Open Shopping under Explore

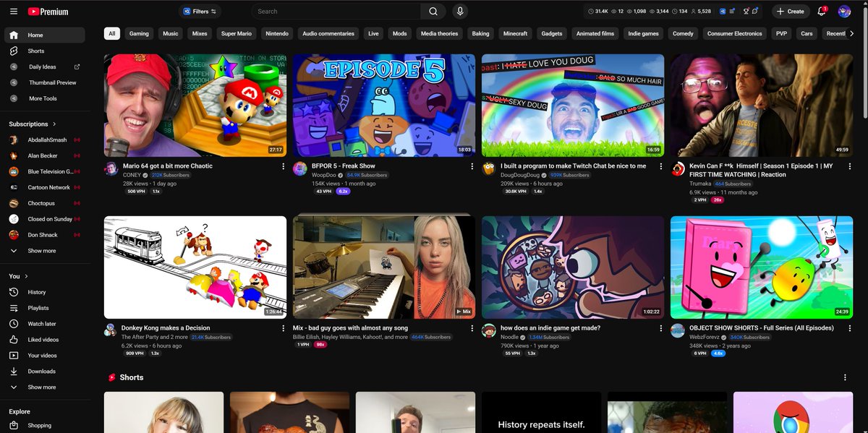[x=44, y=426]
